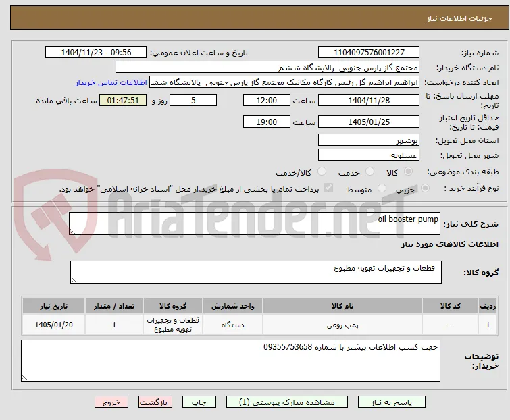Click the پمپ روغن item name cell
This screenshot has width=510, height=420.
[342, 324]
